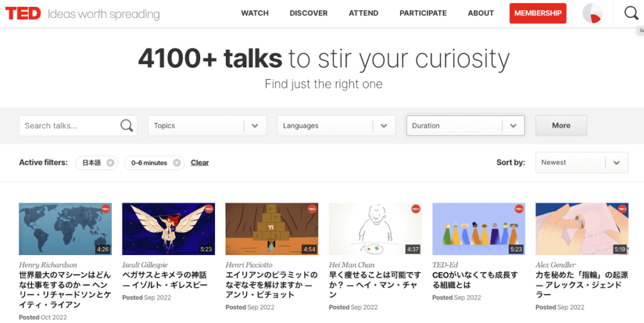644x323 pixels.
Task: Open the Duration dropdown
Action: (x=513, y=126)
